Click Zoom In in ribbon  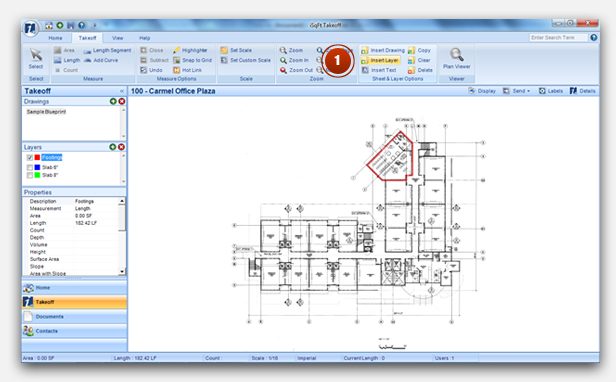[294, 60]
